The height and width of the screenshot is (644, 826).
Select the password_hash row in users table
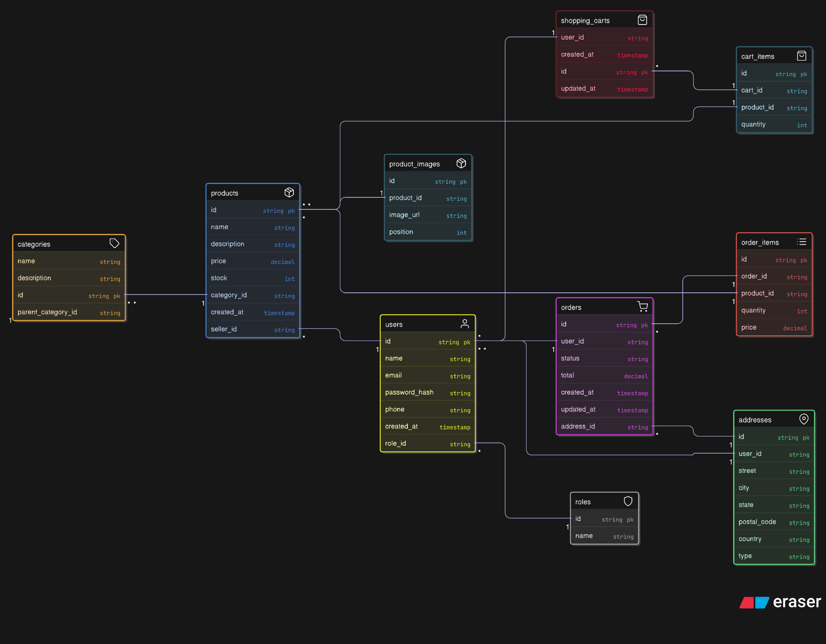click(x=428, y=392)
